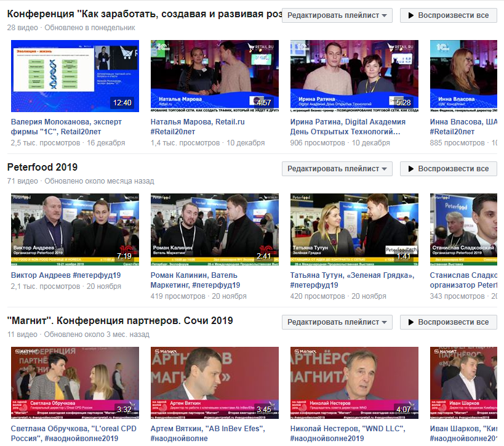Open the Николай Нестеров video thumbnail
This screenshot has height=446, width=504.
pos(354,383)
